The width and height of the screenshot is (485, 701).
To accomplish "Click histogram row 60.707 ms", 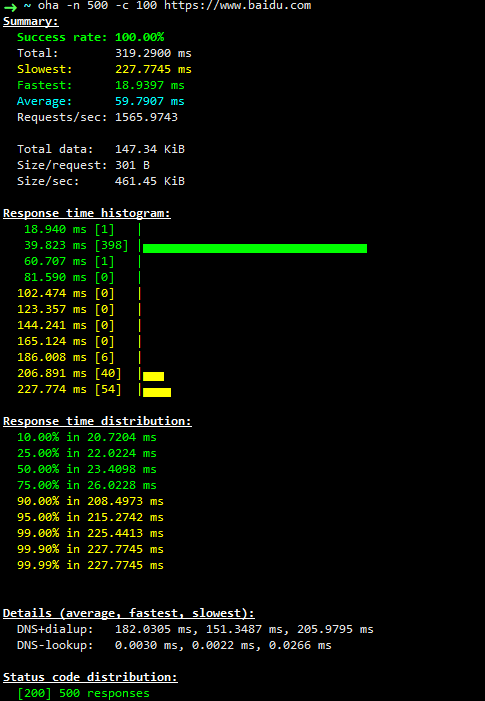I will [82, 262].
